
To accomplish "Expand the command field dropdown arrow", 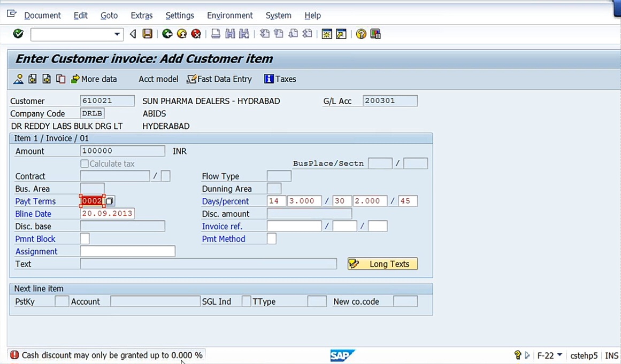I will coord(117,34).
